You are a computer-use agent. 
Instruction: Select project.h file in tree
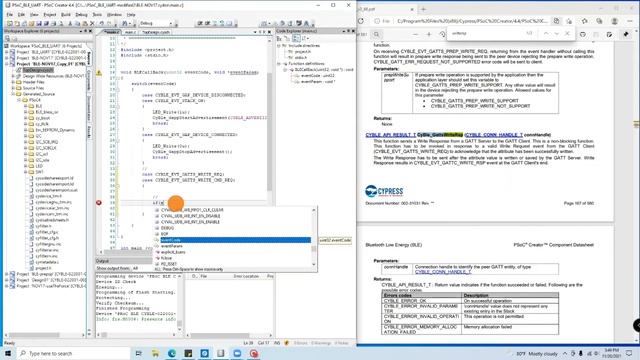[x=43, y=268]
